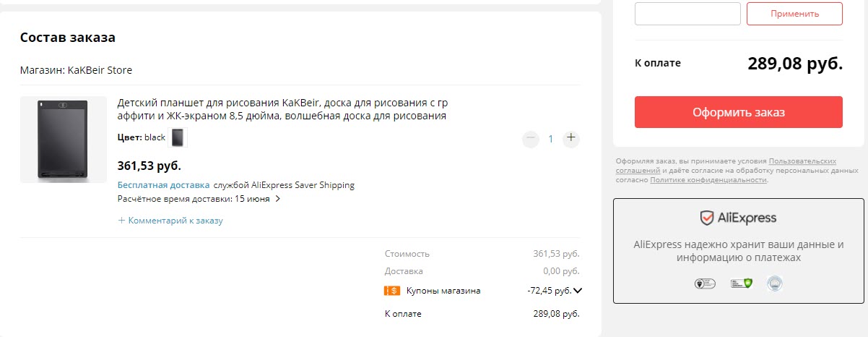Click the quantity value 1
Screen dimensions: 868x337
(x=550, y=139)
